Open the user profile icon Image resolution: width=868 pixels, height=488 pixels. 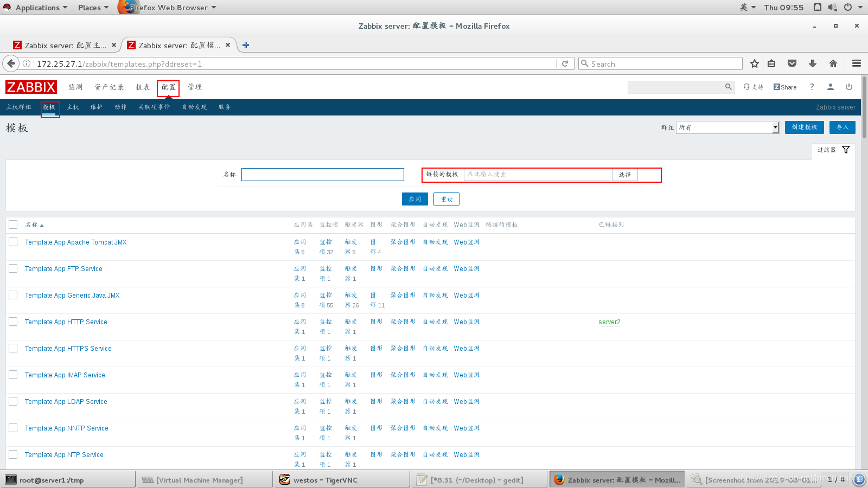[x=831, y=87]
